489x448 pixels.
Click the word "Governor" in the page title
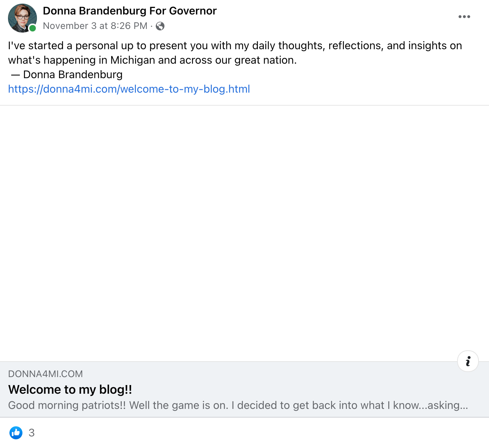[193, 11]
